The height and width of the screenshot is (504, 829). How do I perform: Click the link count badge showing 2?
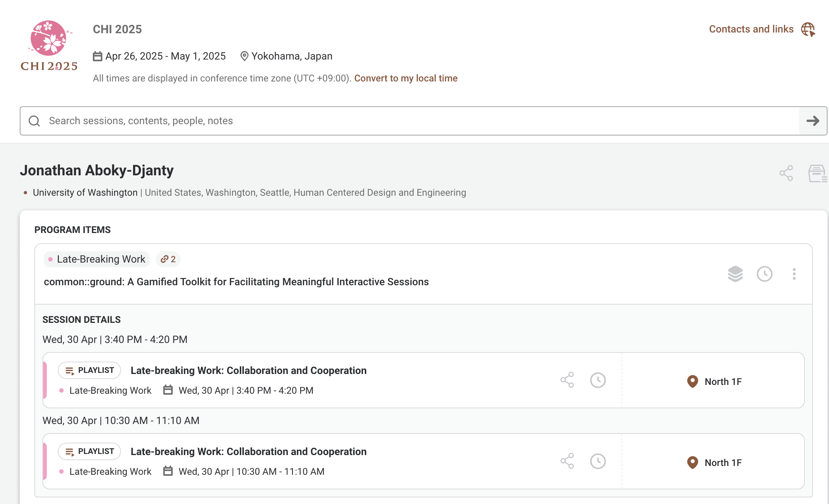(168, 259)
